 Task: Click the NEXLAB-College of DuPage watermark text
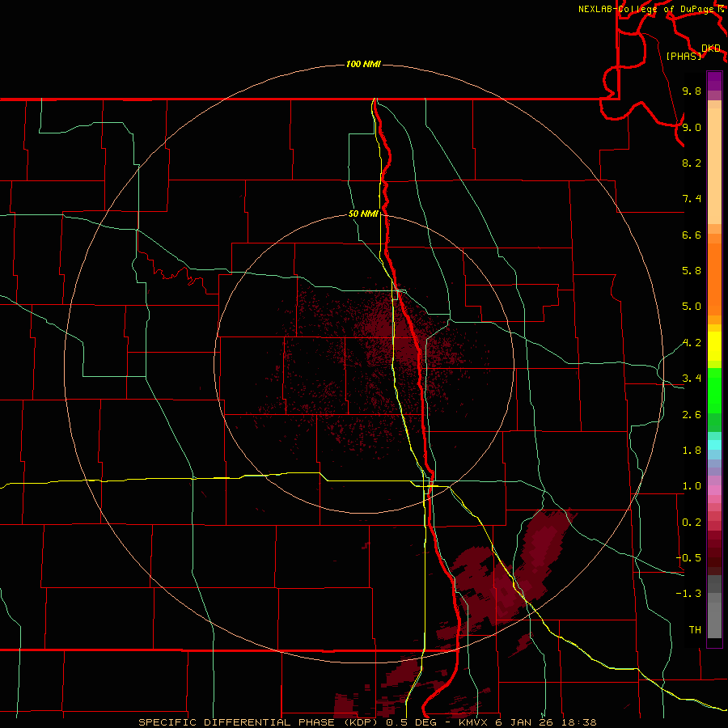pos(645,9)
